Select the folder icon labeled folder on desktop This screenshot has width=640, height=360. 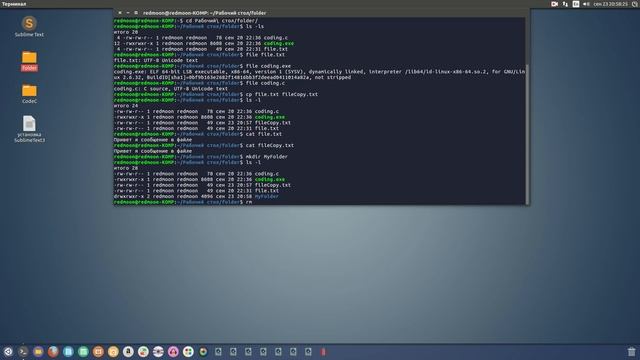pyautogui.click(x=29, y=60)
